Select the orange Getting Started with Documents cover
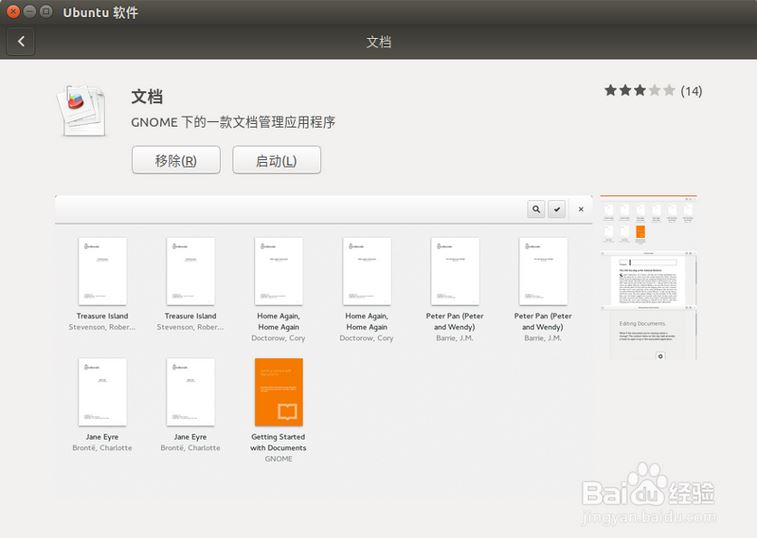Viewport: 757px width, 538px height. click(x=279, y=392)
